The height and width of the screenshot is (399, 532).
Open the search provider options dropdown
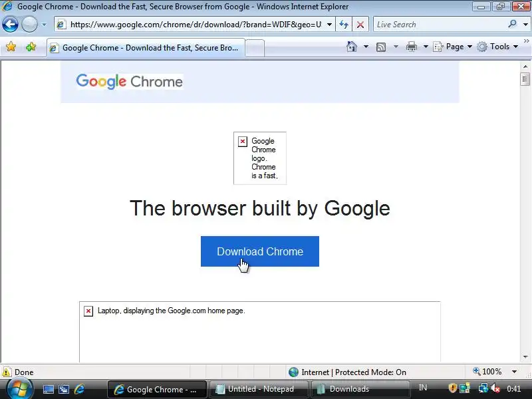(x=525, y=25)
